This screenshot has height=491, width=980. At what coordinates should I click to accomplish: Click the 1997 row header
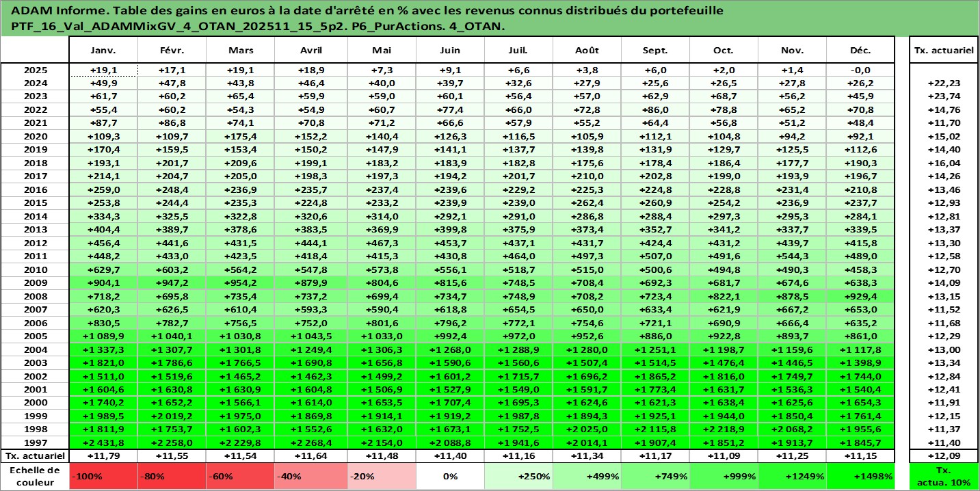click(35, 442)
